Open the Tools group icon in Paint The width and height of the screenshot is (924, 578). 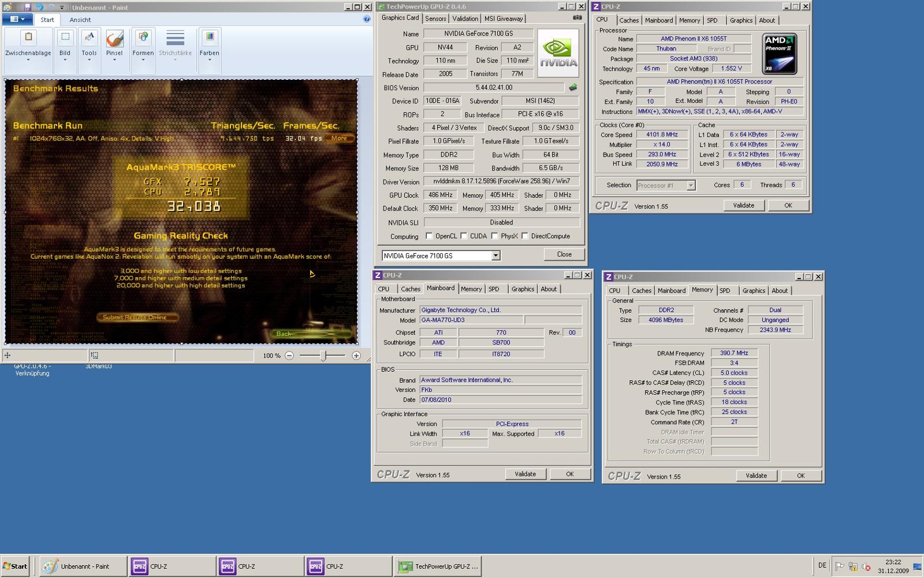pos(89,38)
